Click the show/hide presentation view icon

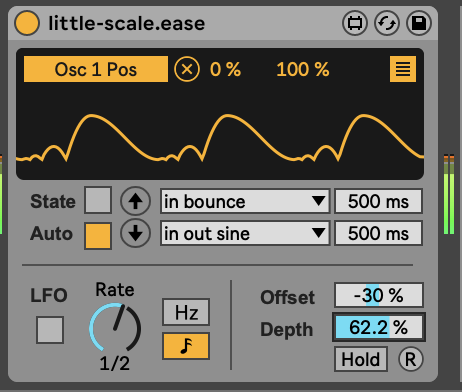pyautogui.click(x=355, y=23)
